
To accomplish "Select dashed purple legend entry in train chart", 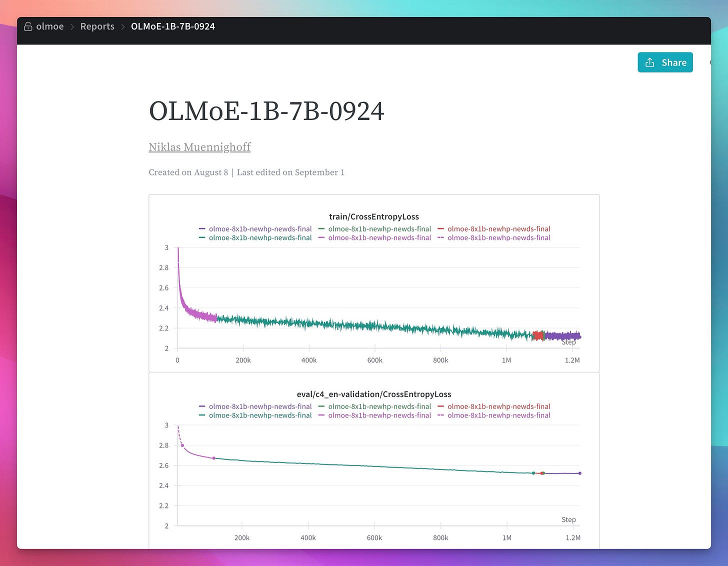I will click(494, 238).
